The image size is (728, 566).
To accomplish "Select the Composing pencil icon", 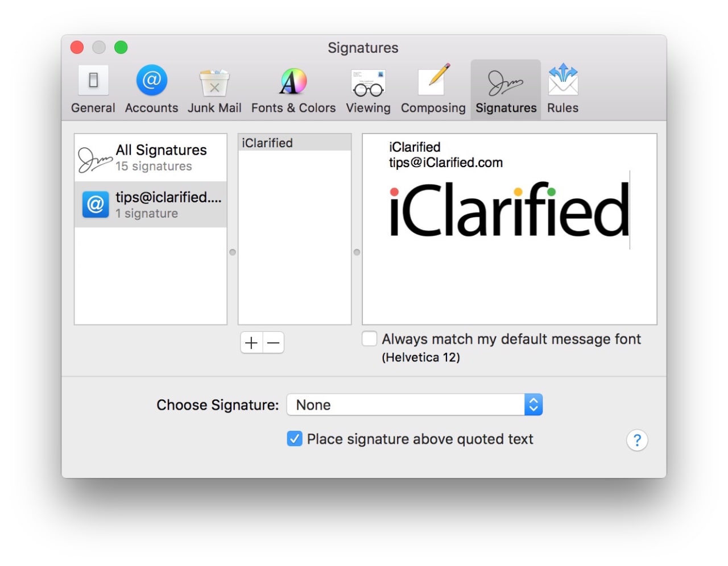I will tap(433, 82).
